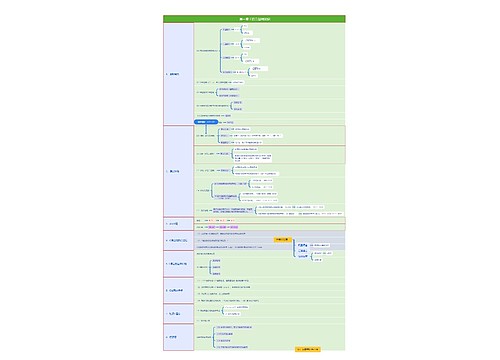Click the orange label at the bottom right corner
500x360 pixels.
point(308,349)
